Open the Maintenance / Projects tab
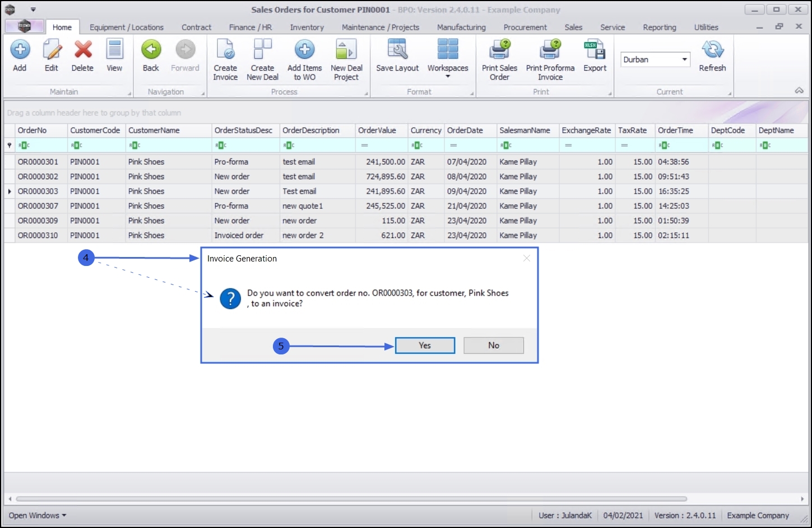812x528 pixels. 381,27
